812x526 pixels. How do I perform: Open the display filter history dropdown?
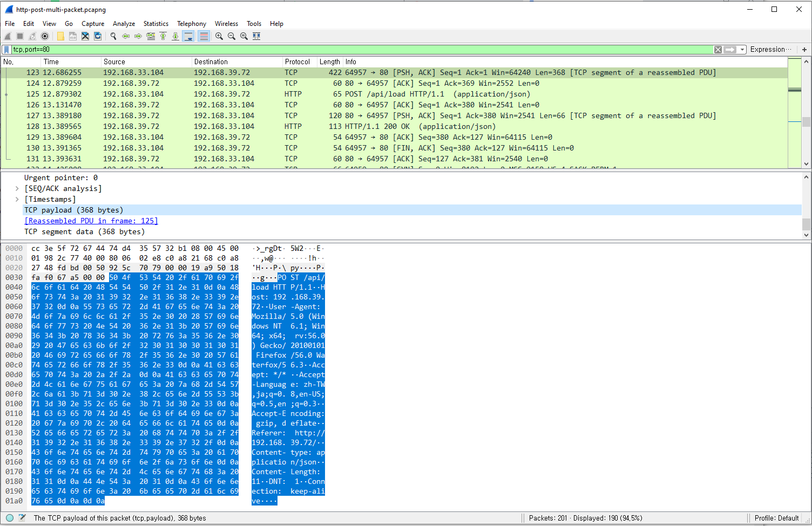[743, 50]
